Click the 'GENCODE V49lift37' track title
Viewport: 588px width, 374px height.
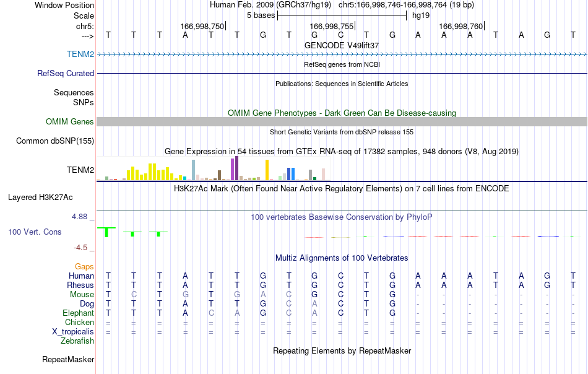[342, 45]
